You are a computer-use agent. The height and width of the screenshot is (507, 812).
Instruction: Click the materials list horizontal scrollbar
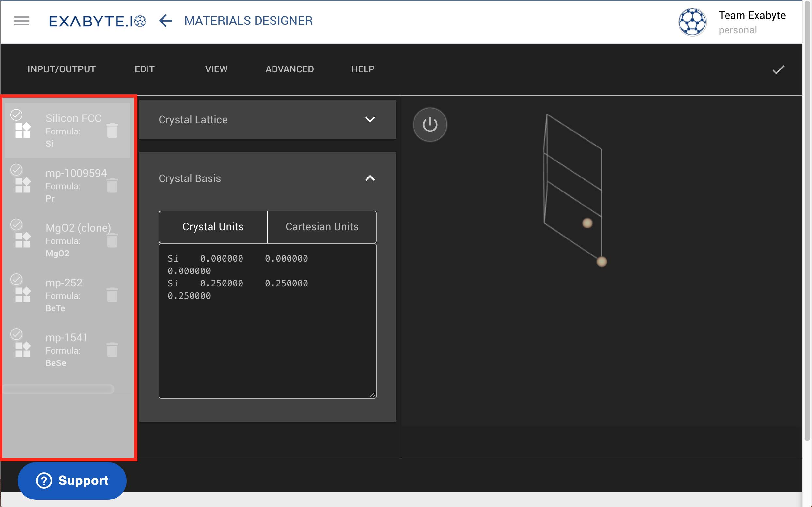coord(59,389)
